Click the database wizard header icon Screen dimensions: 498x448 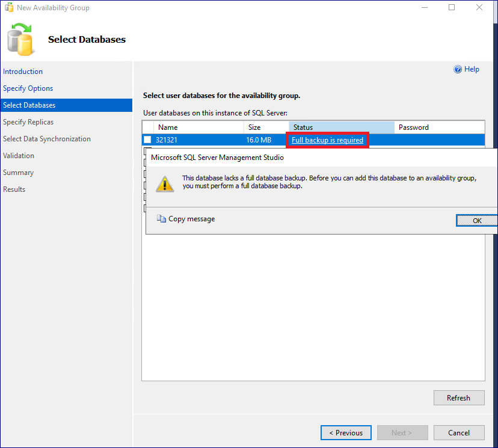[x=20, y=39]
